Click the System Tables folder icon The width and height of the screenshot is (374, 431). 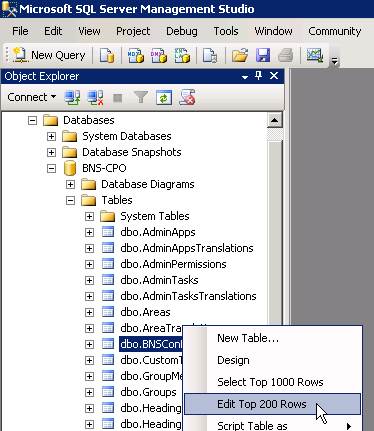click(107, 216)
